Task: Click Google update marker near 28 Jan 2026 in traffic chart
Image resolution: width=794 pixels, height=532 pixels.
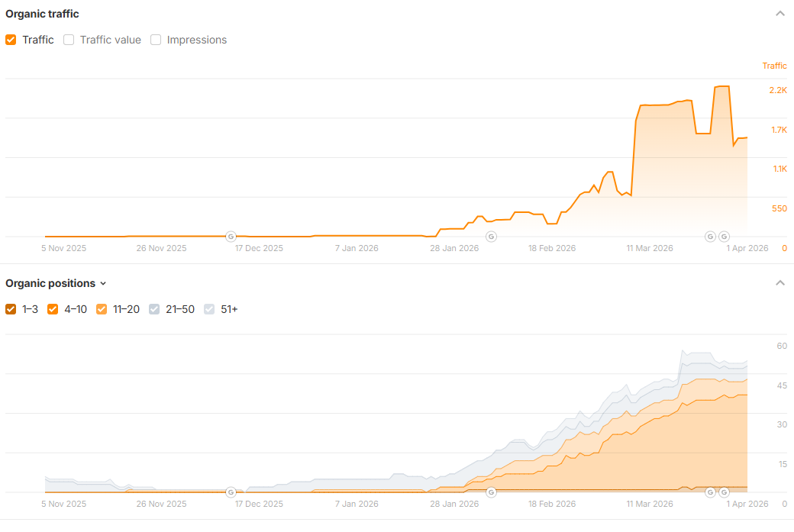Action: tap(491, 237)
